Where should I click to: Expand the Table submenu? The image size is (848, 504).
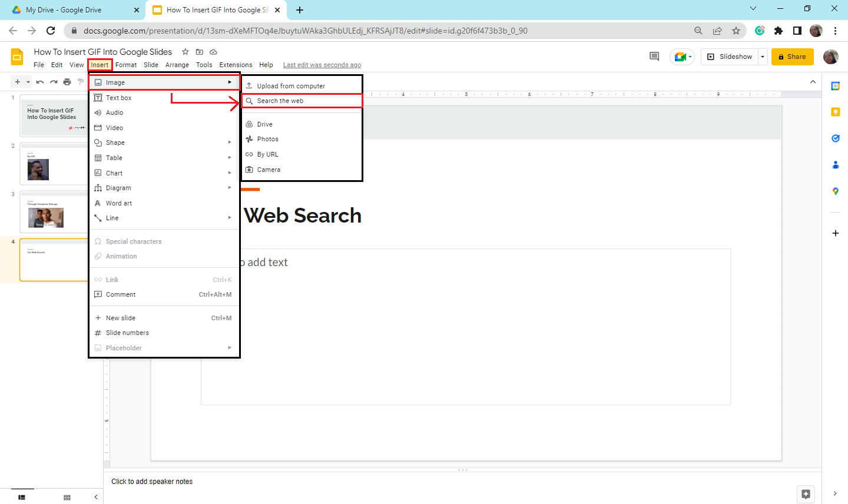click(x=164, y=158)
